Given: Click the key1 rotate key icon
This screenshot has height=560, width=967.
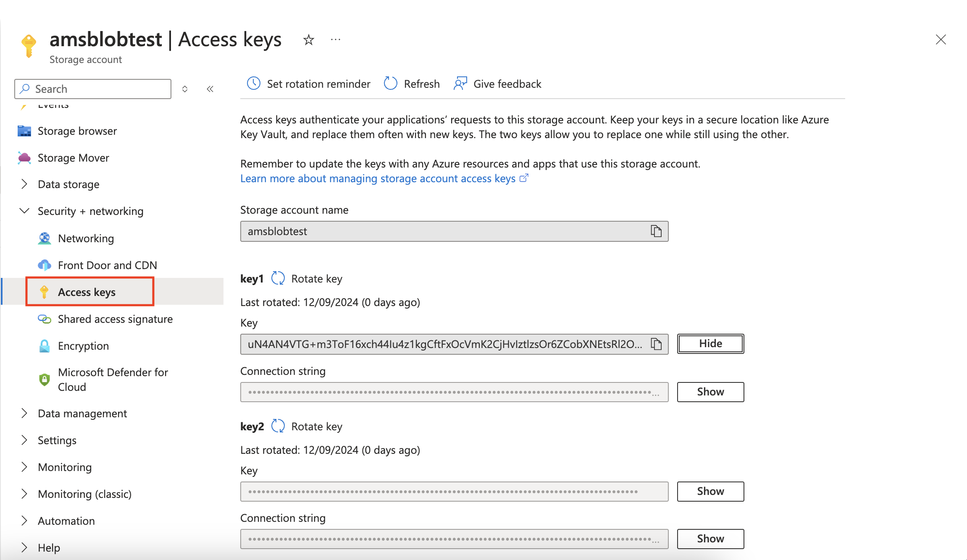Looking at the screenshot, I should [278, 278].
